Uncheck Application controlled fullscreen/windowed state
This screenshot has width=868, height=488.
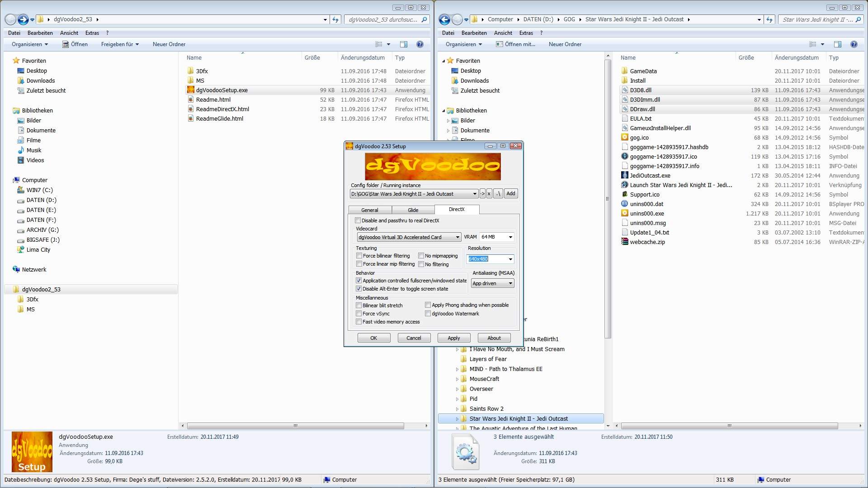[359, 281]
